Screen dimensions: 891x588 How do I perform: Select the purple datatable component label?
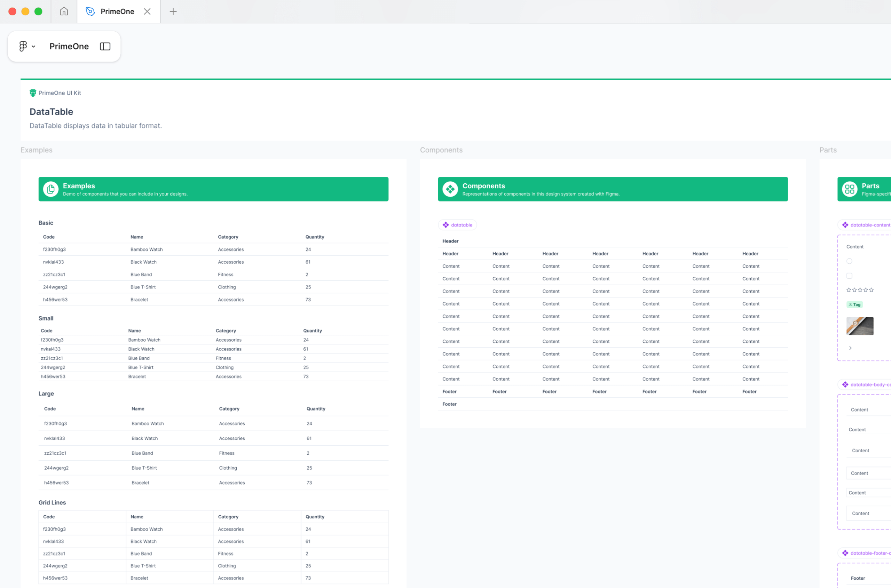pyautogui.click(x=457, y=225)
